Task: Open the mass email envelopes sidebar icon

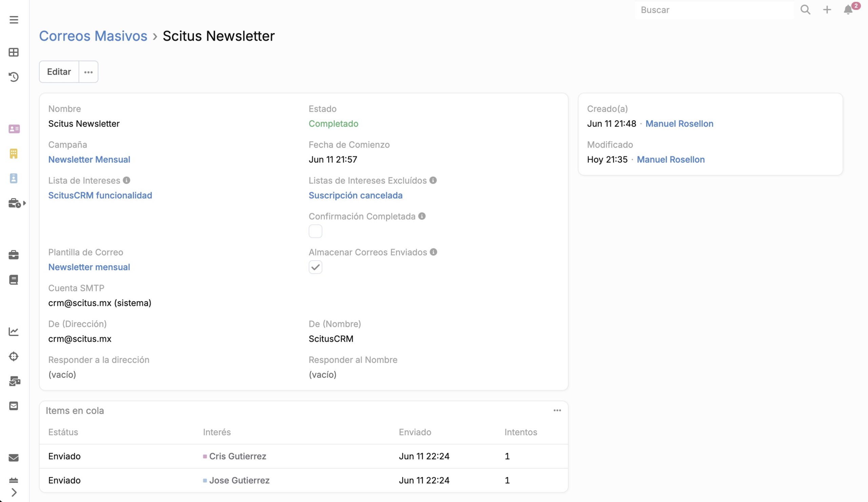Action: click(x=15, y=381)
